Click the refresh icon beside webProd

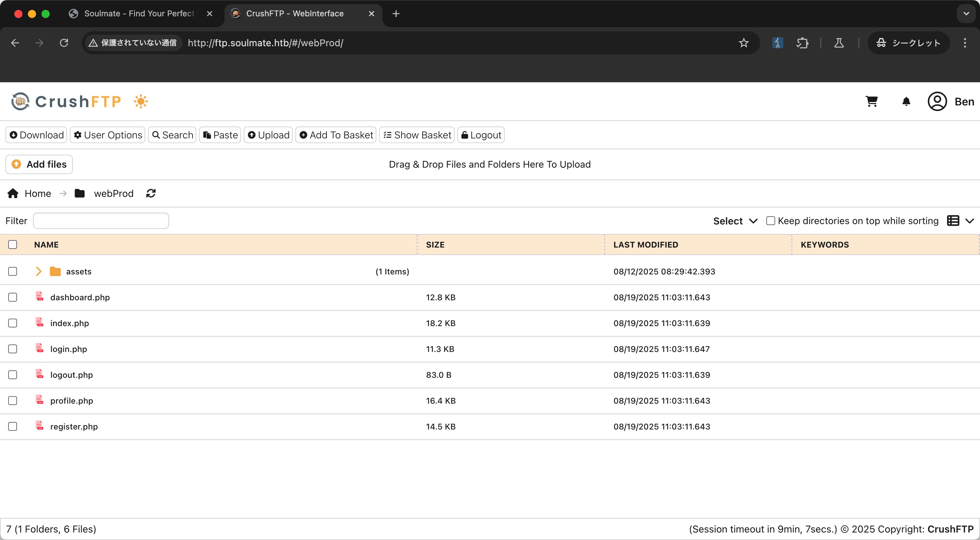[151, 193]
